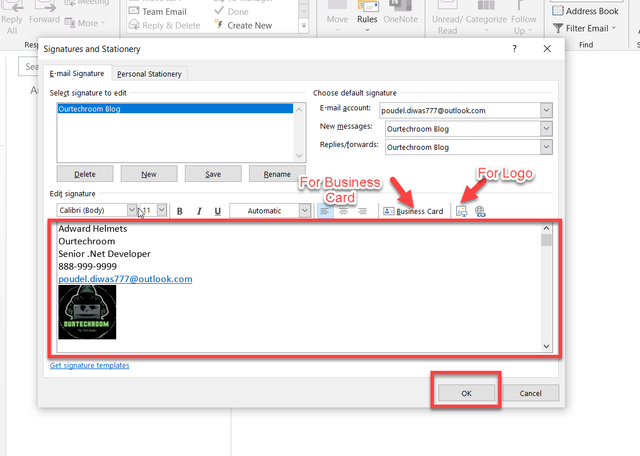The image size is (640, 456).
Task: Insert a Business Card
Action: 413,211
